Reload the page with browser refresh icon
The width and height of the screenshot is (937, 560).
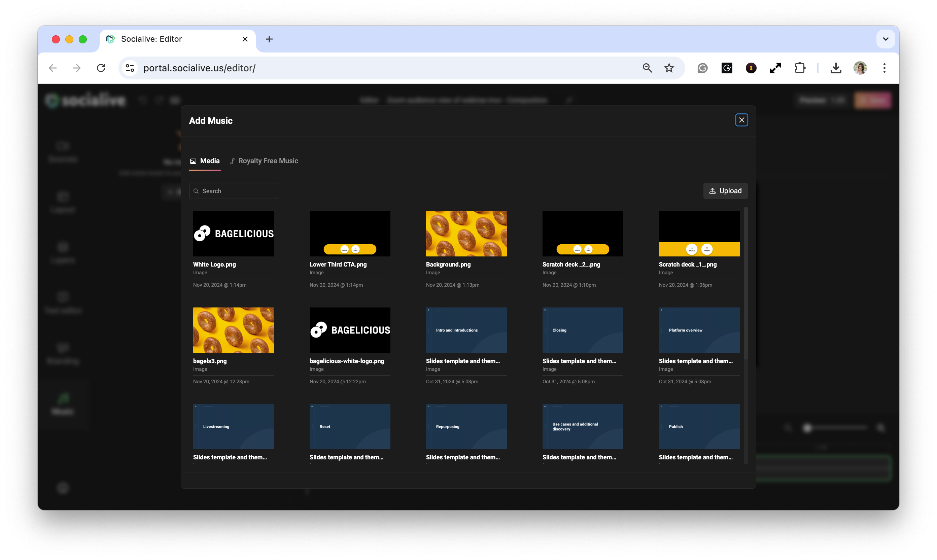coord(101,68)
